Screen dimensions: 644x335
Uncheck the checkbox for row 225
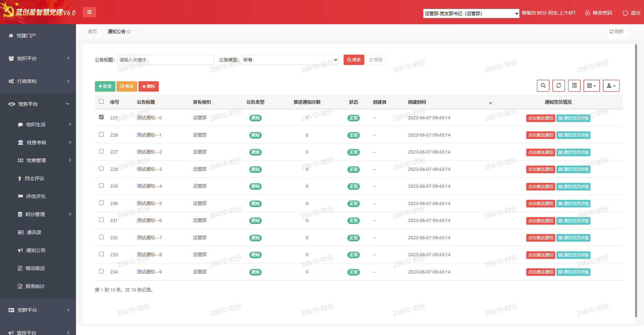click(x=101, y=117)
